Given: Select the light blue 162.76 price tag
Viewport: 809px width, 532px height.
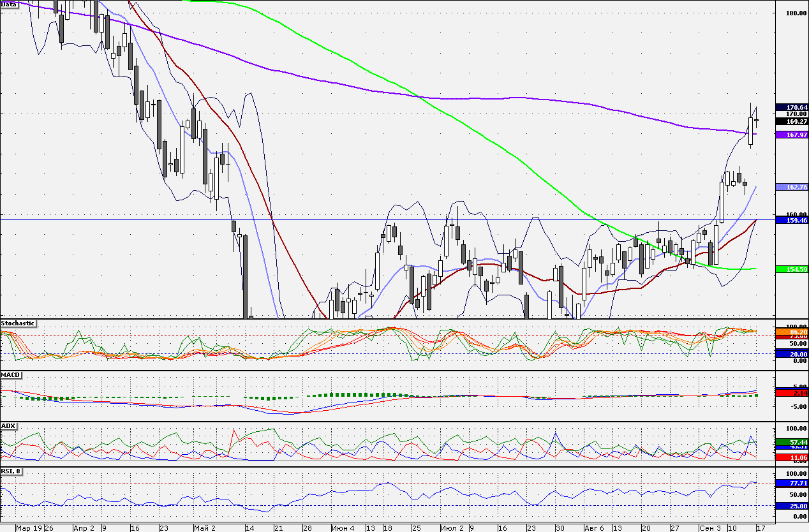Looking at the screenshot, I should 791,187.
